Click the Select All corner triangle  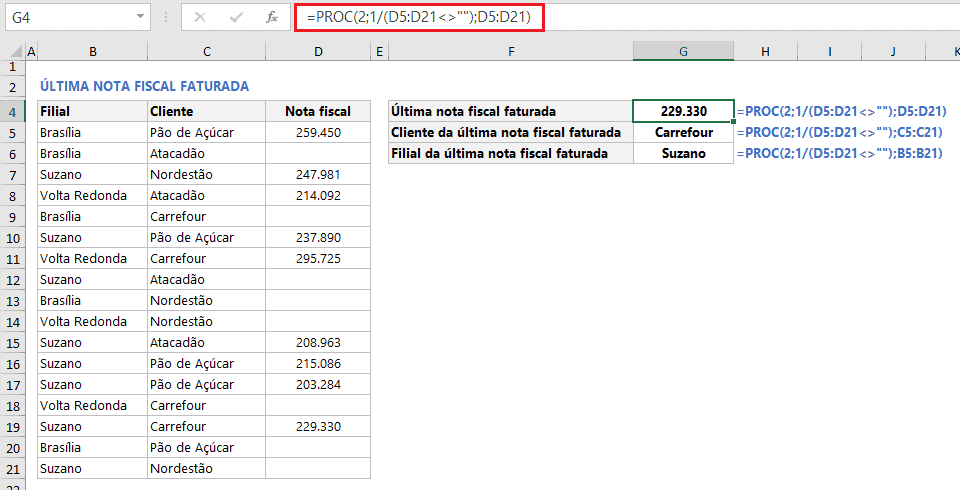pyautogui.click(x=12, y=52)
